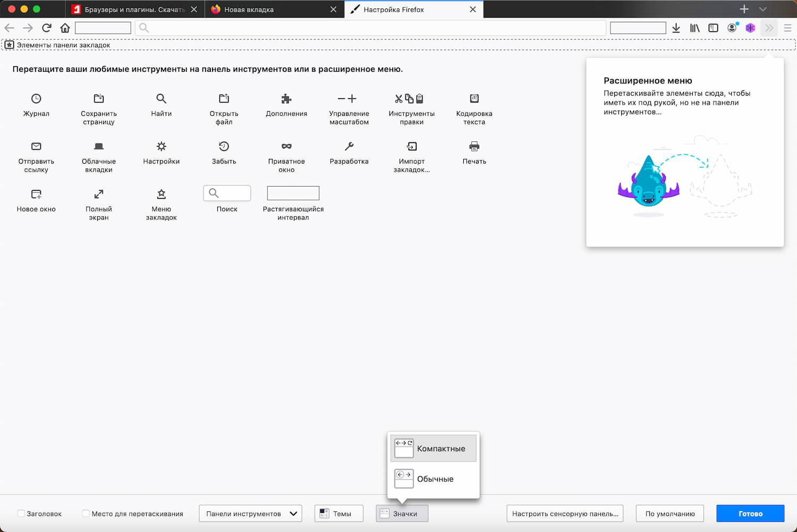The width and height of the screenshot is (797, 532).
Task: Close the Настройка Firefox tab
Action: coord(473,10)
